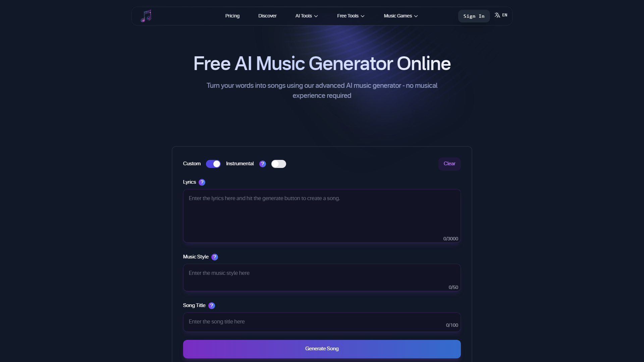Click the Lyrics text input field
The image size is (644, 362).
pyautogui.click(x=322, y=216)
